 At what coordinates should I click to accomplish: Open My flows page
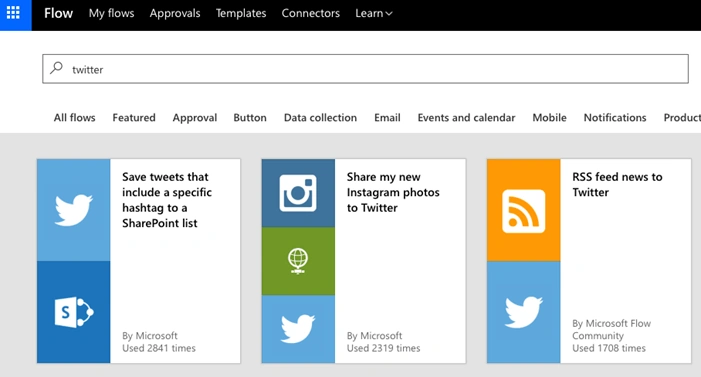tap(111, 13)
